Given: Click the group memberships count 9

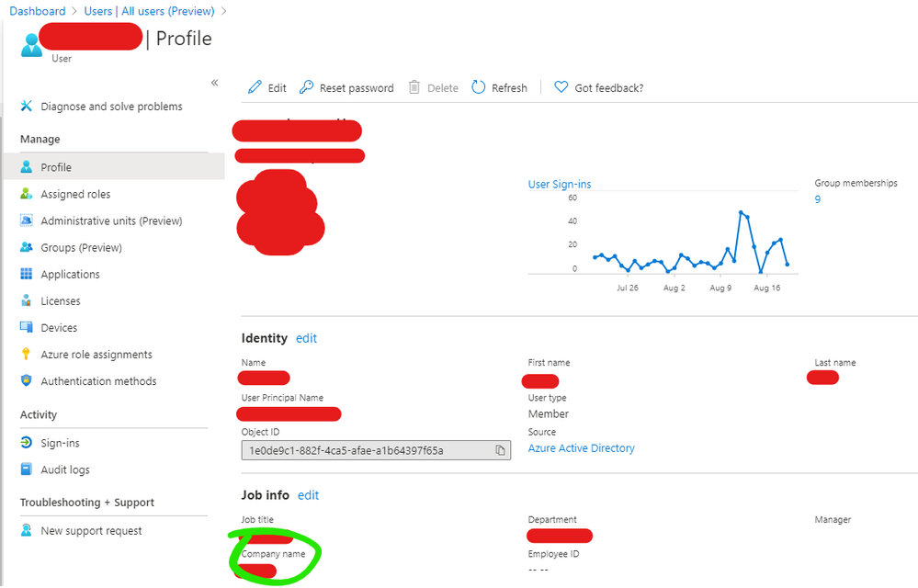Looking at the screenshot, I should pyautogui.click(x=817, y=199).
